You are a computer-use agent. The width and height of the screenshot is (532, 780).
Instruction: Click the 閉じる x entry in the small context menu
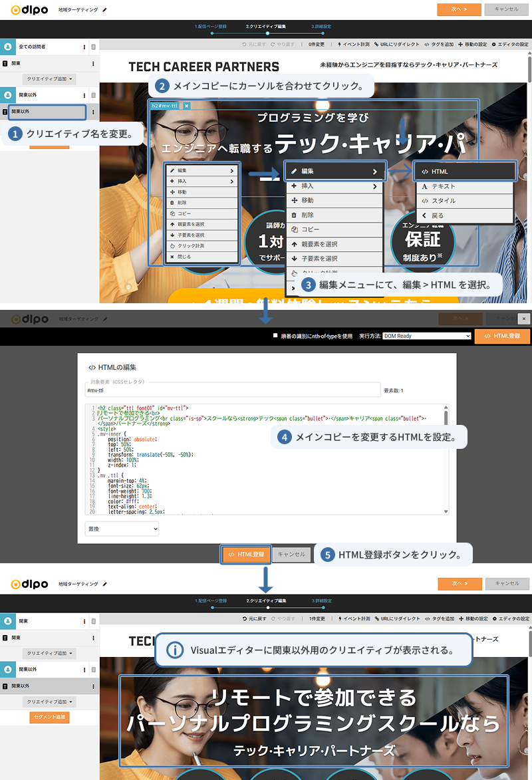click(x=202, y=257)
